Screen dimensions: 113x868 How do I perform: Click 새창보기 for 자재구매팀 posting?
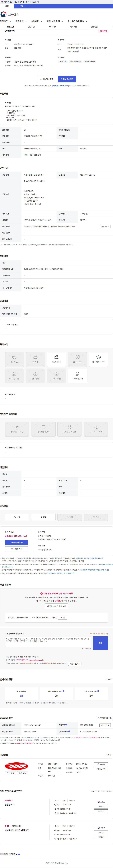[101, 837]
